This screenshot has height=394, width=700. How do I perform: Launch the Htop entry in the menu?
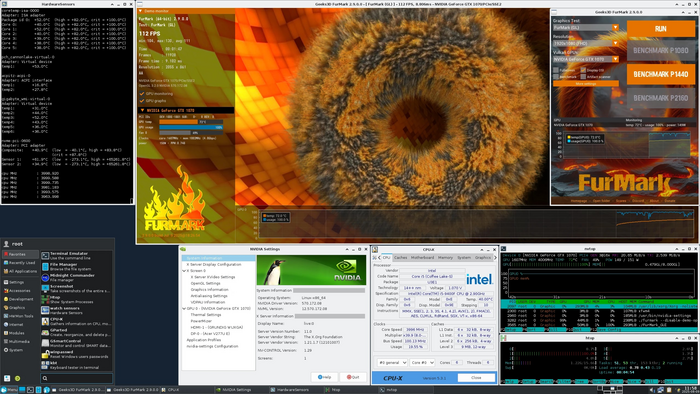(76, 299)
